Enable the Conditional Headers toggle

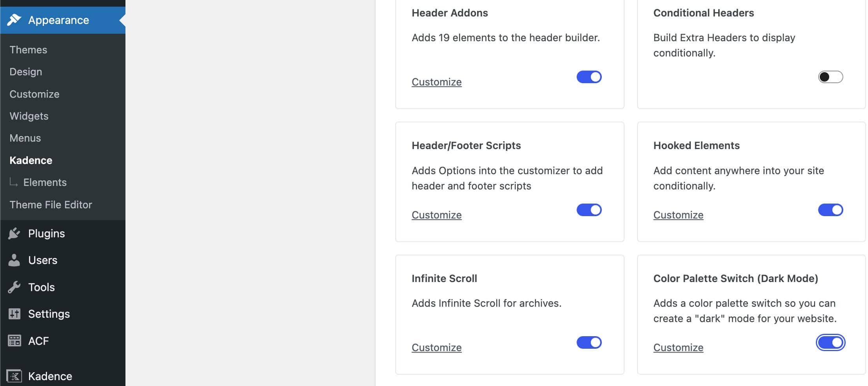pos(830,77)
